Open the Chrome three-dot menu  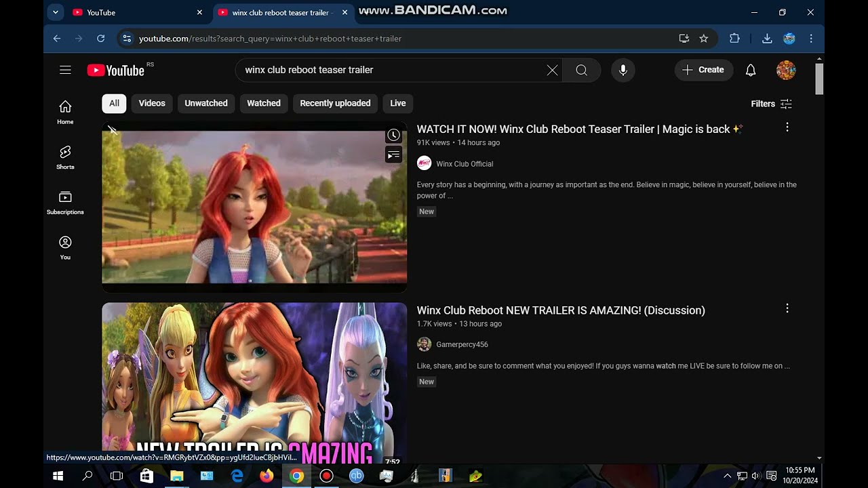click(x=811, y=39)
